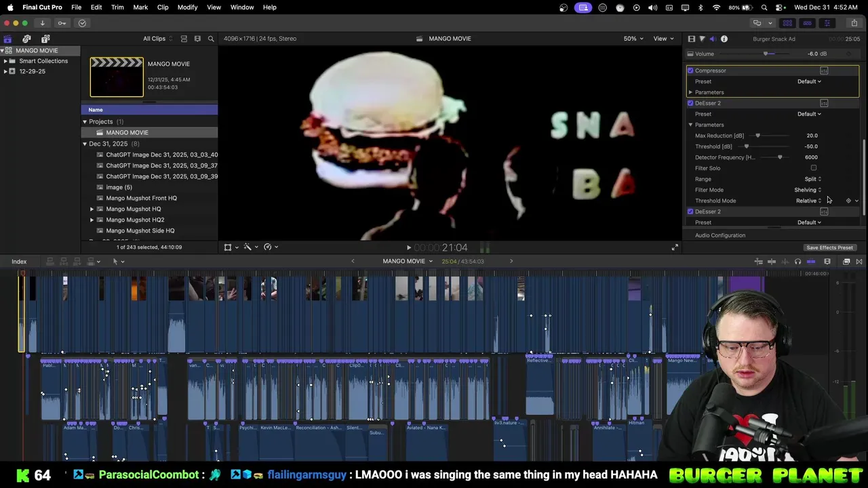Image resolution: width=868 pixels, height=488 pixels.
Task: Open the Titles and Generators sidebar
Action: [45, 39]
